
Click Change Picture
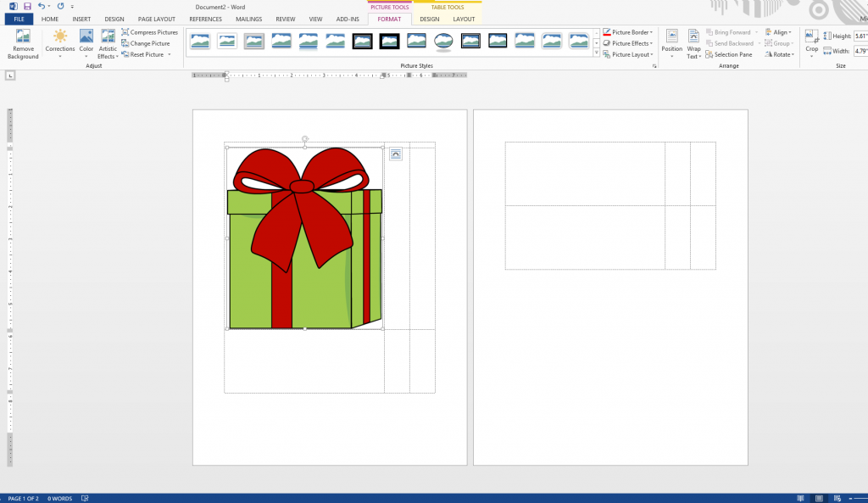[146, 43]
